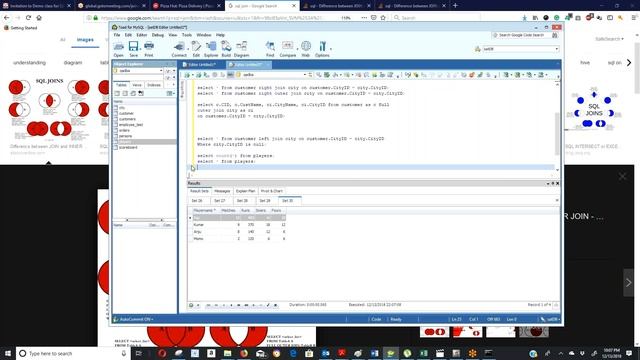Open the File menu
This screenshot has height=360, width=640.
click(117, 35)
